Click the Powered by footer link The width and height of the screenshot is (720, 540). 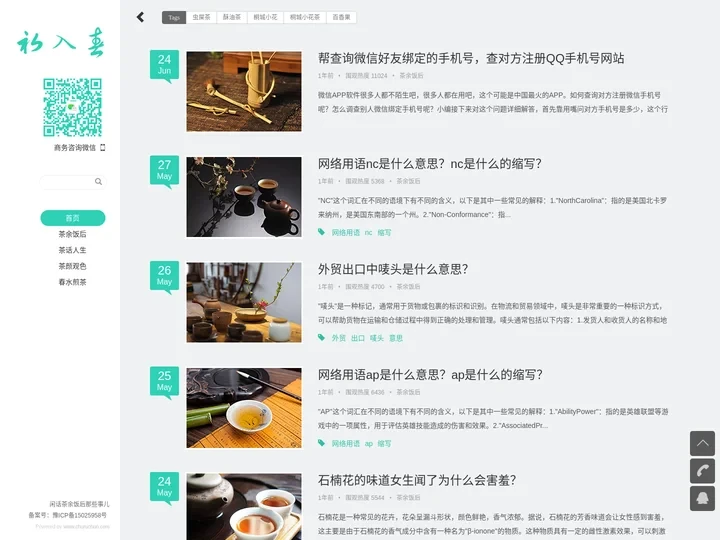coord(73,526)
